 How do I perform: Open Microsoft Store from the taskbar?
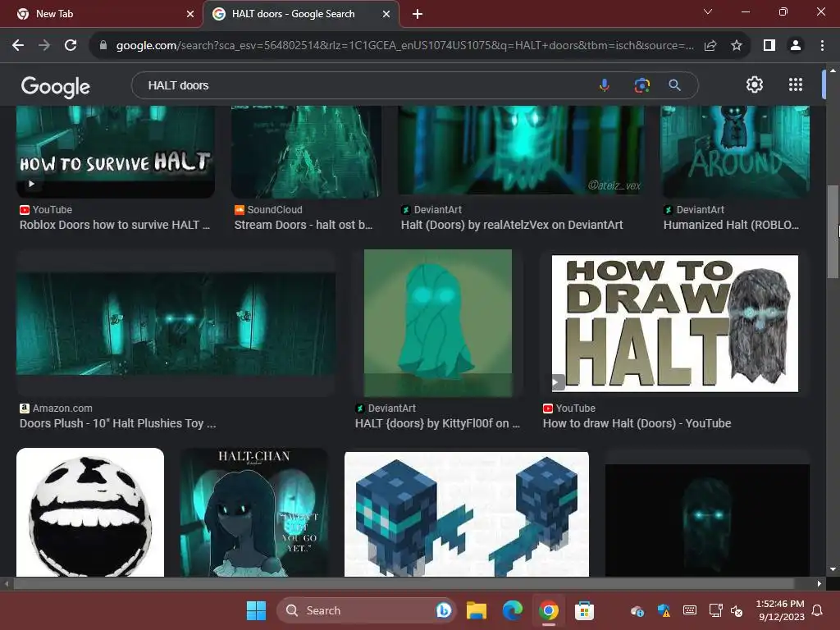point(584,610)
